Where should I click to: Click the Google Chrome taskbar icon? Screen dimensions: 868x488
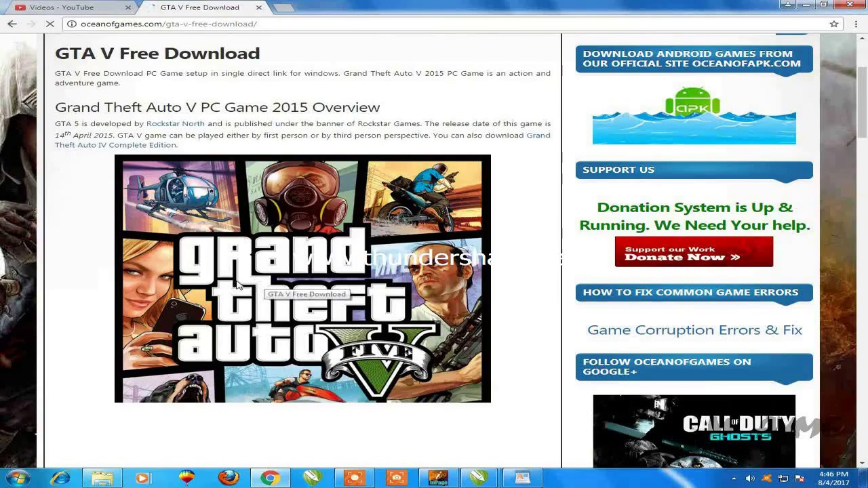pyautogui.click(x=270, y=478)
